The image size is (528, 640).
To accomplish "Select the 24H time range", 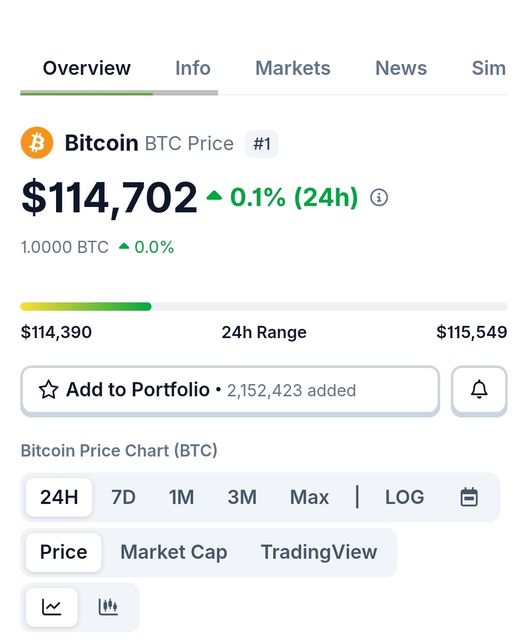I will click(x=59, y=497).
